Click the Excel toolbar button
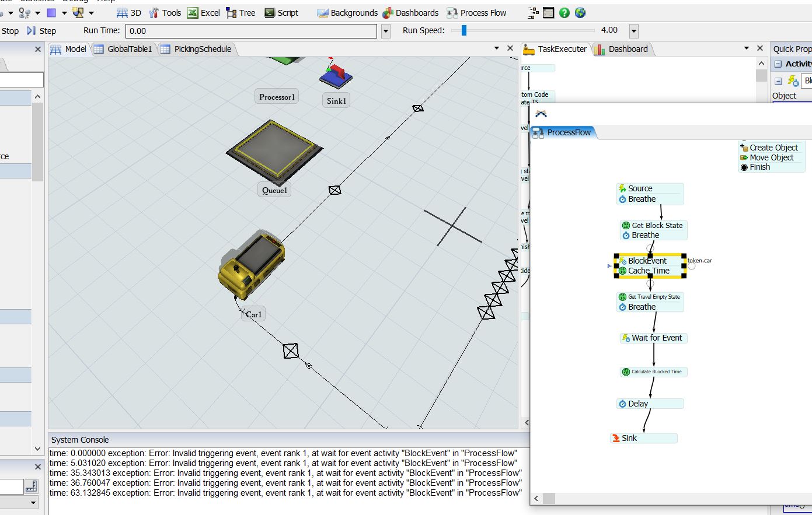Viewport: 812px width, 515px height. (203, 13)
